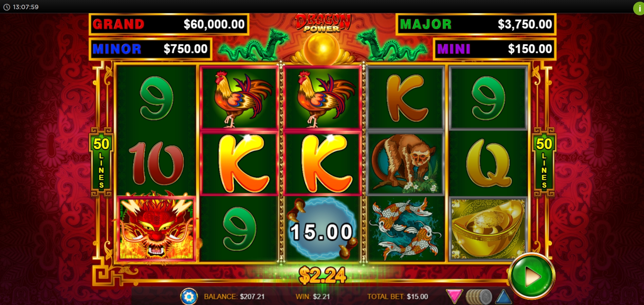Click the green spin play button

(x=532, y=276)
